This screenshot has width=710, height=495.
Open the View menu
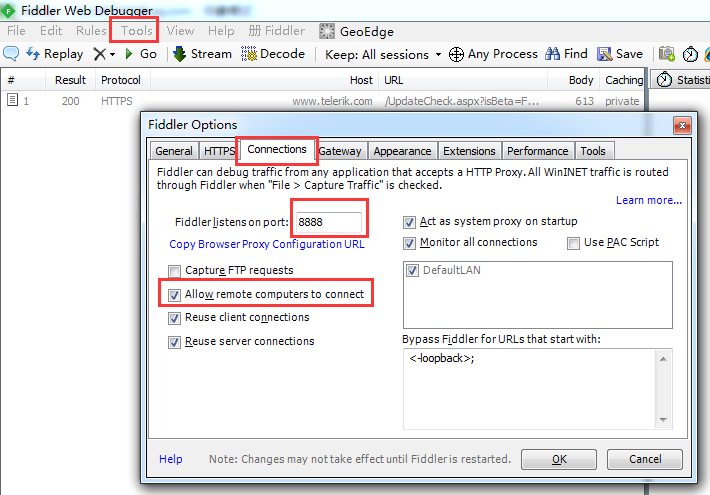click(x=180, y=31)
